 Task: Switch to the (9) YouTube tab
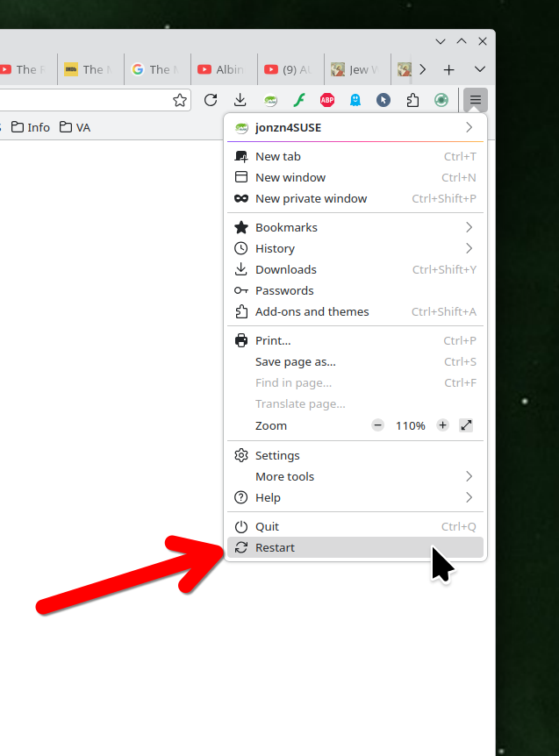point(290,69)
